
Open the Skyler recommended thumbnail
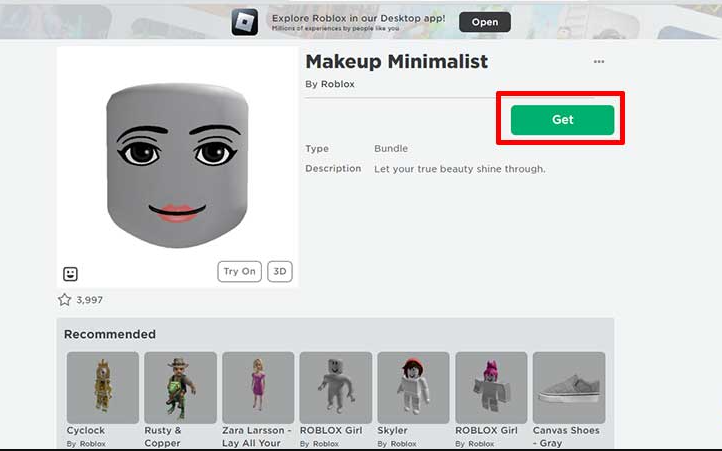[413, 387]
